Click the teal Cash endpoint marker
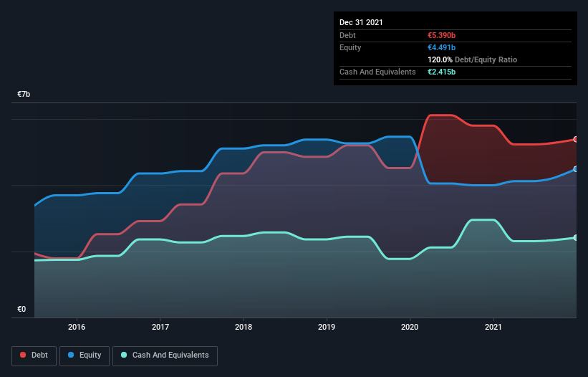The width and height of the screenshot is (588, 377). [576, 238]
